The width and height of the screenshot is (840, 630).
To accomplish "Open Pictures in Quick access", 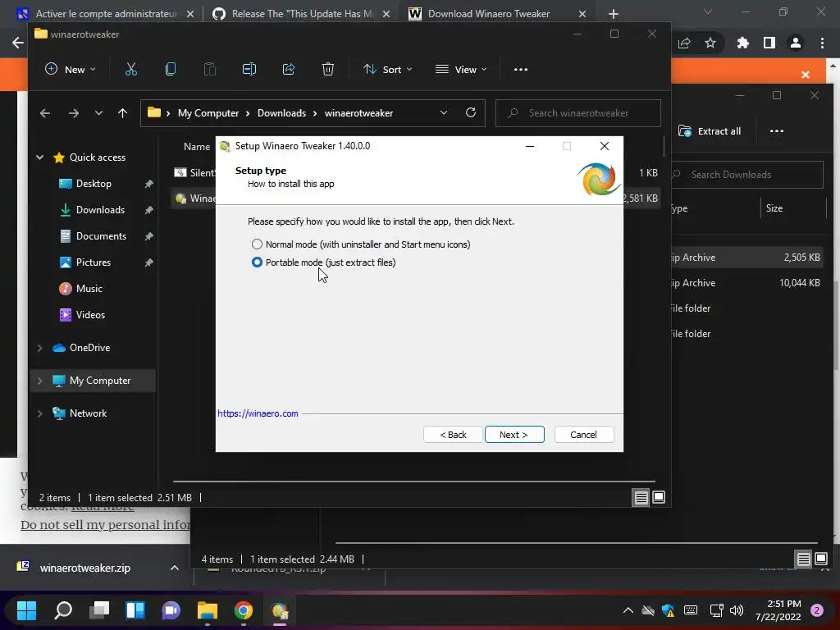I will click(94, 262).
